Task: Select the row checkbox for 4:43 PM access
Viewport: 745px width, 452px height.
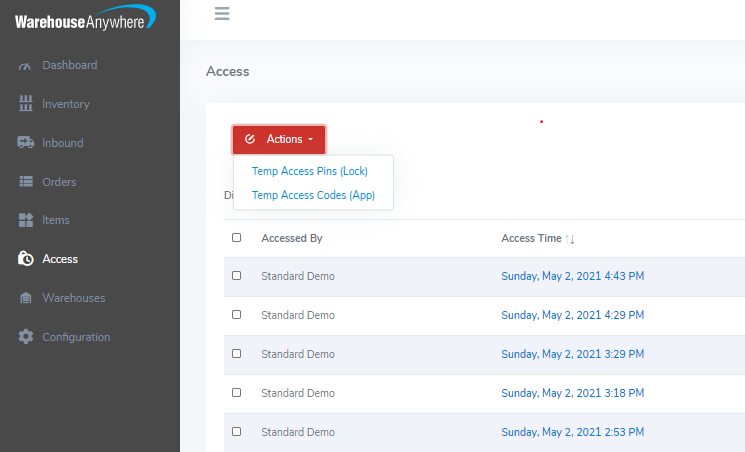Action: tap(237, 276)
